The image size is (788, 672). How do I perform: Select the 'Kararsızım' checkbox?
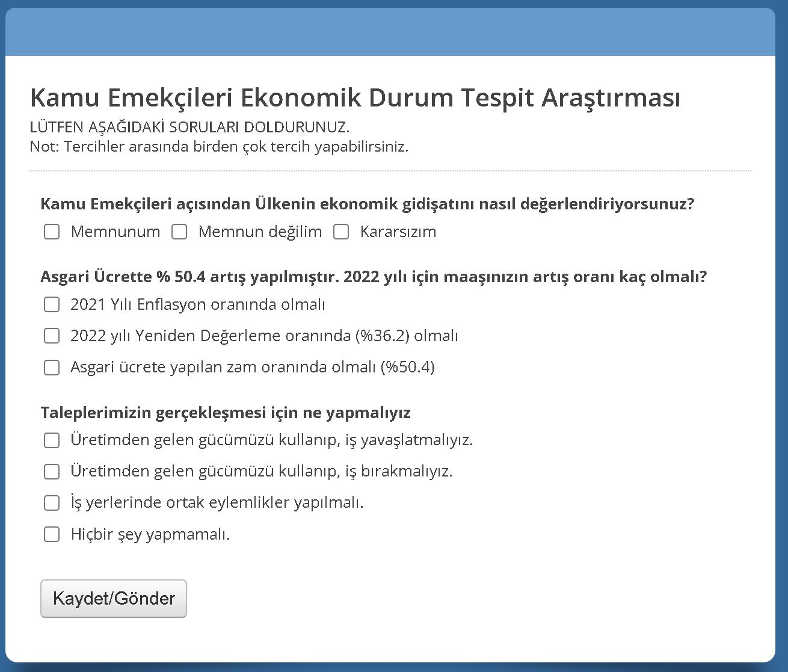pyautogui.click(x=341, y=232)
